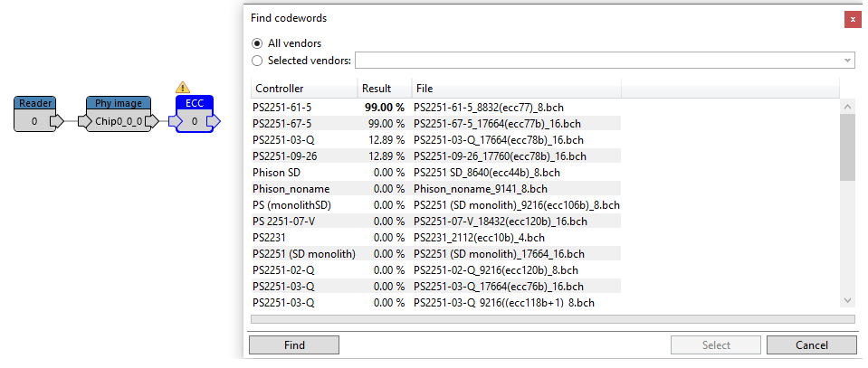Click the Phy image input port arrow

85,120
